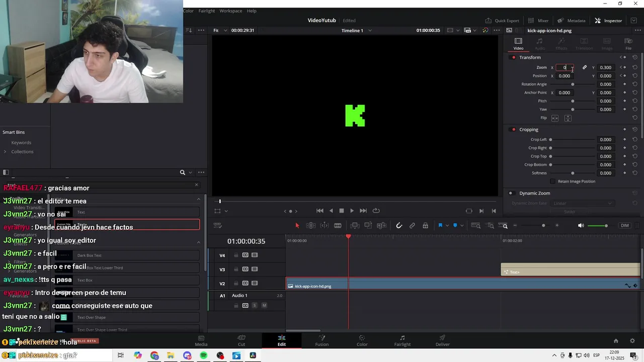
Task: Adjust the Rotation Angle slider
Action: pos(573,84)
